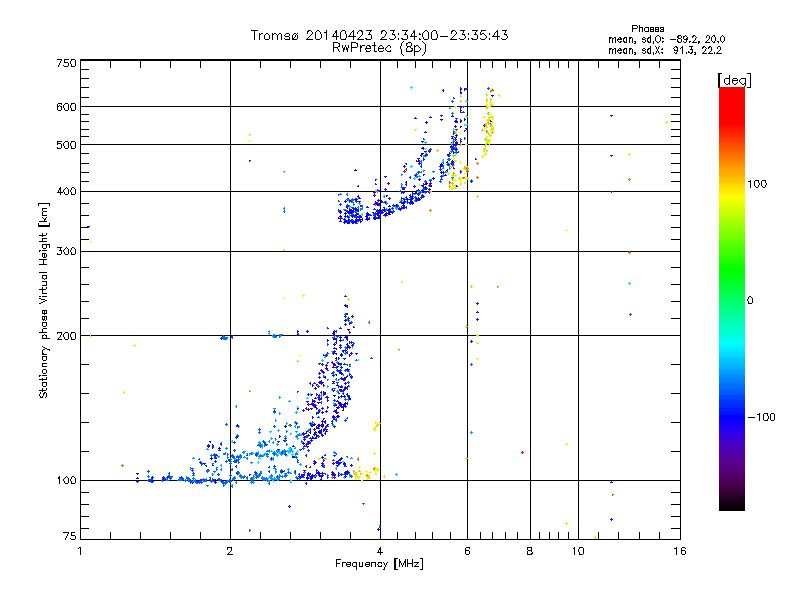Click the y-axis tick label '300'
This screenshot has height=600, width=800.
(66, 252)
